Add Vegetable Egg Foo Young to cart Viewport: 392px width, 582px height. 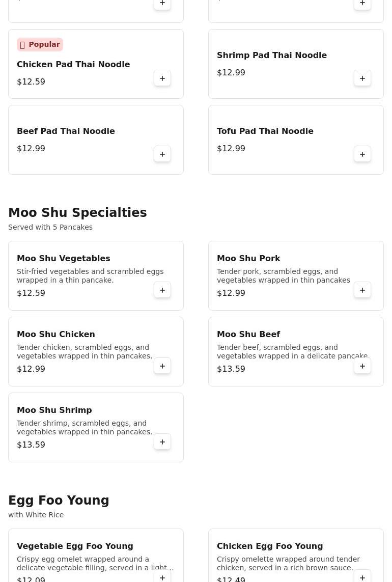pos(162,577)
